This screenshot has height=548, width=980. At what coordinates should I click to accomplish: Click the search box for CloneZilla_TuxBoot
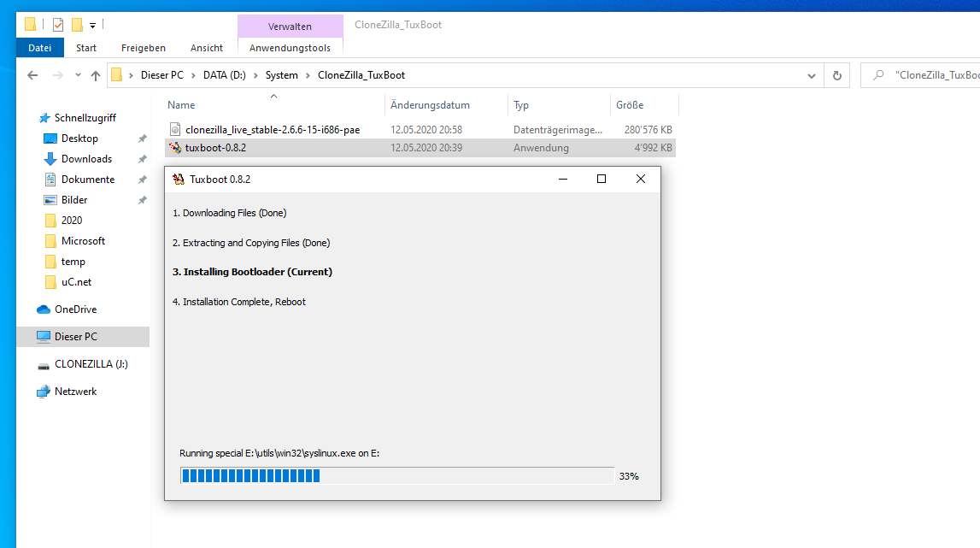920,75
